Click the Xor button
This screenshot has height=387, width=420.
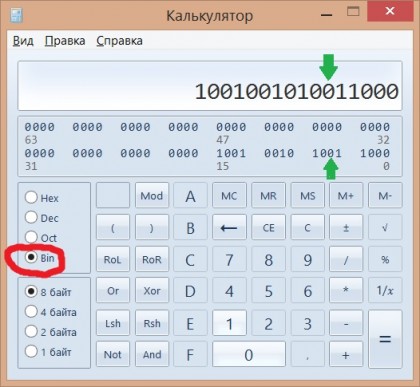tap(152, 290)
